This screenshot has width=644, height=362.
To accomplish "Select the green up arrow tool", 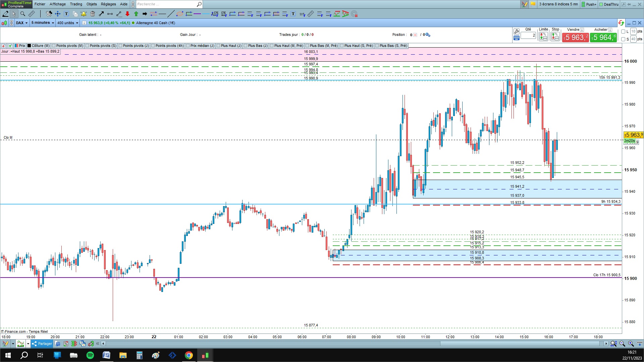I will tap(136, 14).
